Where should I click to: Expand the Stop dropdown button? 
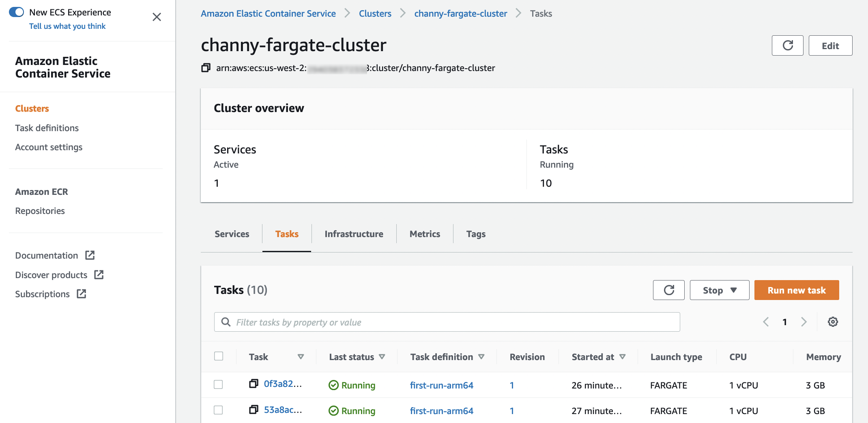point(719,290)
